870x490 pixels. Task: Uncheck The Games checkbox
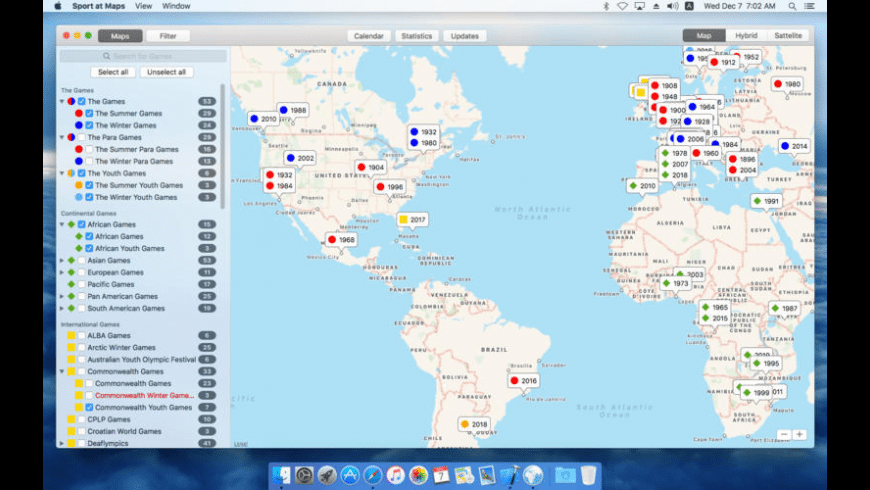click(x=82, y=102)
